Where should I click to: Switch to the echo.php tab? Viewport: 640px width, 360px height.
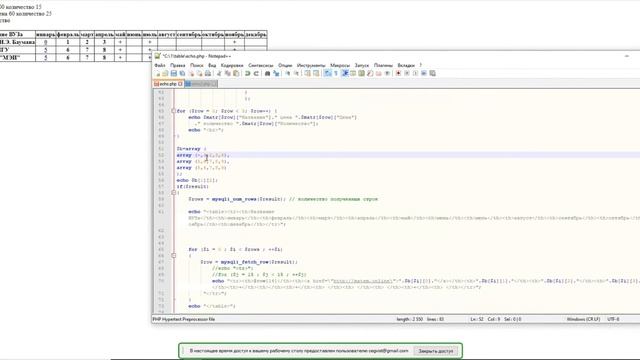[168, 84]
